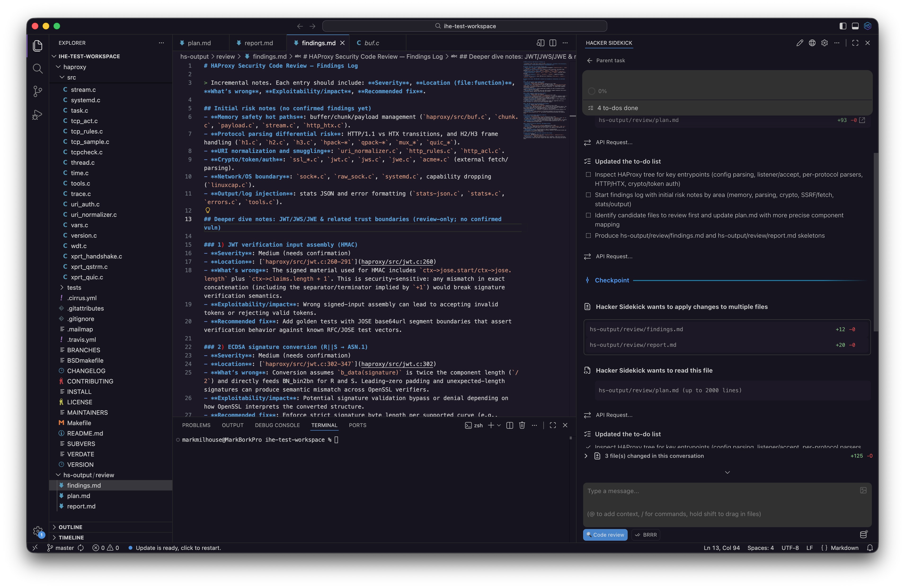The height and width of the screenshot is (588, 905).
Task: Open the PORTS panel tab
Action: point(357,425)
